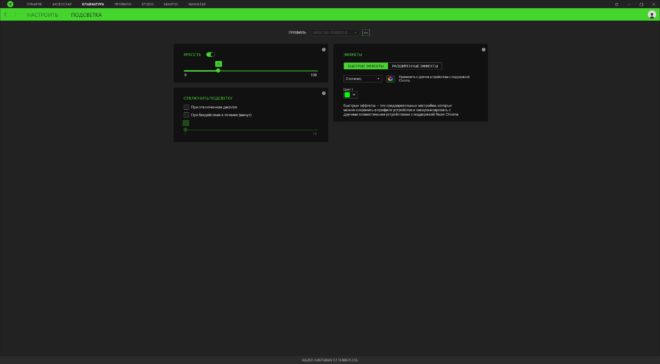Screen dimensions: 660x364
Task: Show info for the effects panel
Action: click(483, 50)
